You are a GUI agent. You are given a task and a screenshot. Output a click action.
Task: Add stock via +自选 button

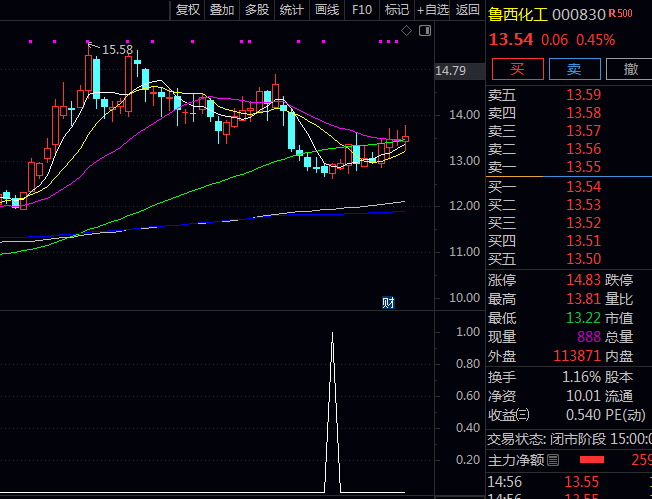pos(432,10)
